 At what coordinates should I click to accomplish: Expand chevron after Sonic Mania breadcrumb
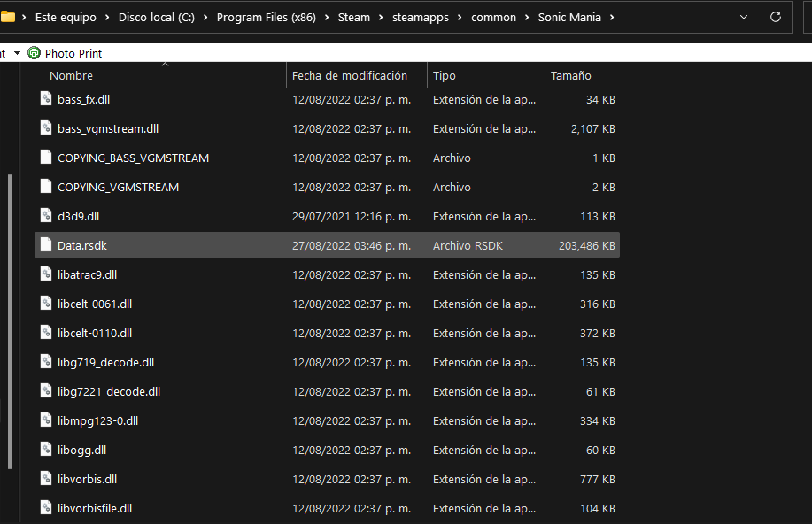(612, 17)
